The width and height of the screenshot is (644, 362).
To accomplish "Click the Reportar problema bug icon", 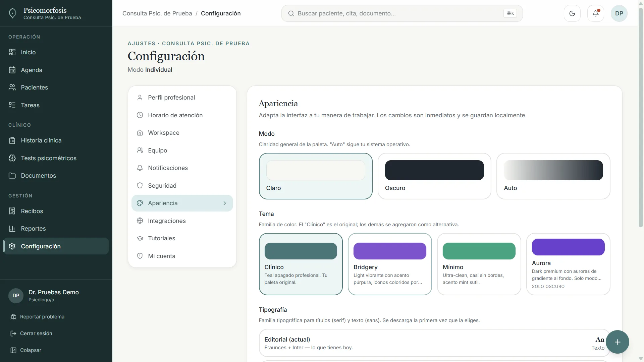I will tap(13, 317).
